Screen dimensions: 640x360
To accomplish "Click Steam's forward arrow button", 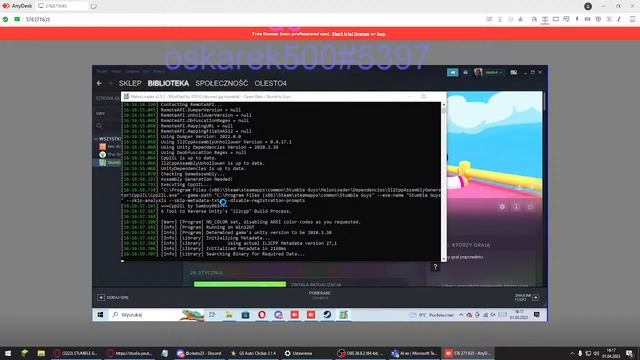I will click(x=110, y=83).
